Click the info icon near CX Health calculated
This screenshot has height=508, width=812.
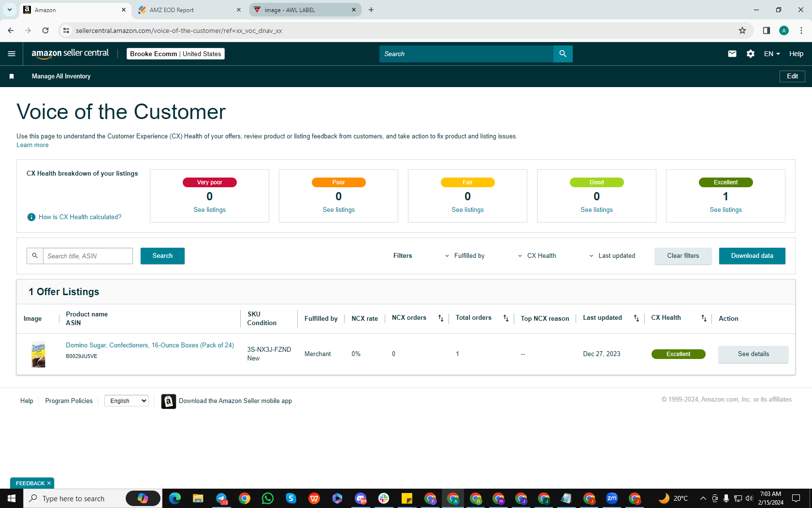click(x=31, y=217)
